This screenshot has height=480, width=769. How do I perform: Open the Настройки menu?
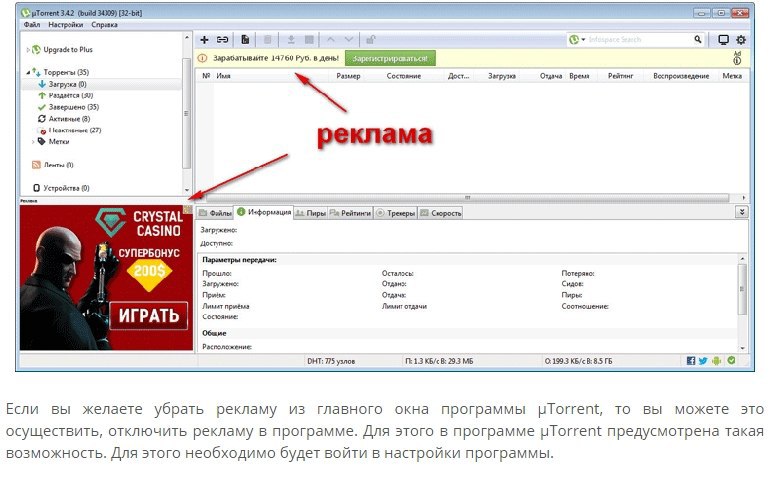coord(66,23)
